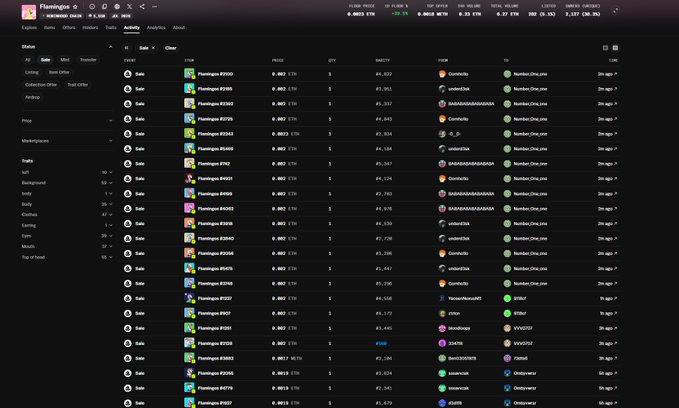The width and height of the screenshot is (679, 408).
Task: Visit the collection's X (Twitter) profile
Action: tap(129, 7)
